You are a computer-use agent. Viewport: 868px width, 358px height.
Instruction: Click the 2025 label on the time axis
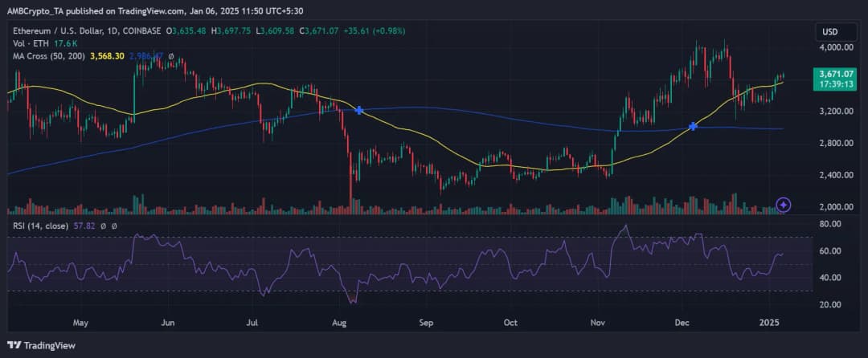(771, 323)
